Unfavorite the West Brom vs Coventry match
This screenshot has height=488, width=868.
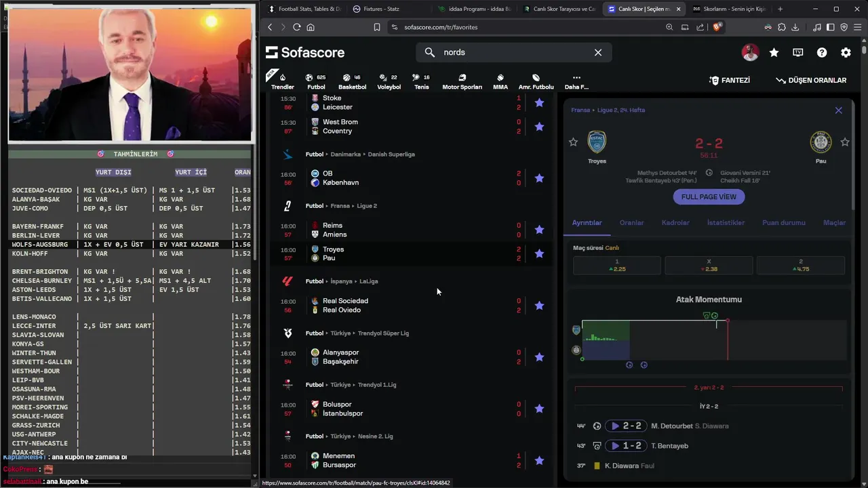tap(539, 126)
